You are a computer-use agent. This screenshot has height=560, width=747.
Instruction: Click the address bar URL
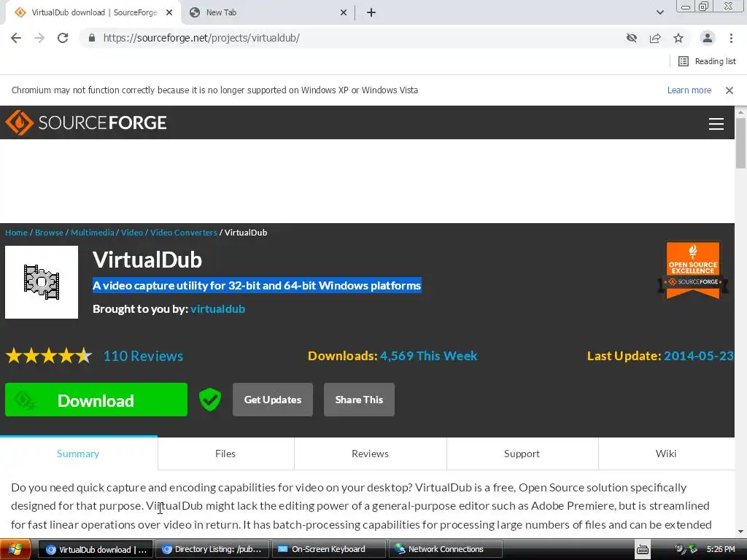(x=201, y=38)
